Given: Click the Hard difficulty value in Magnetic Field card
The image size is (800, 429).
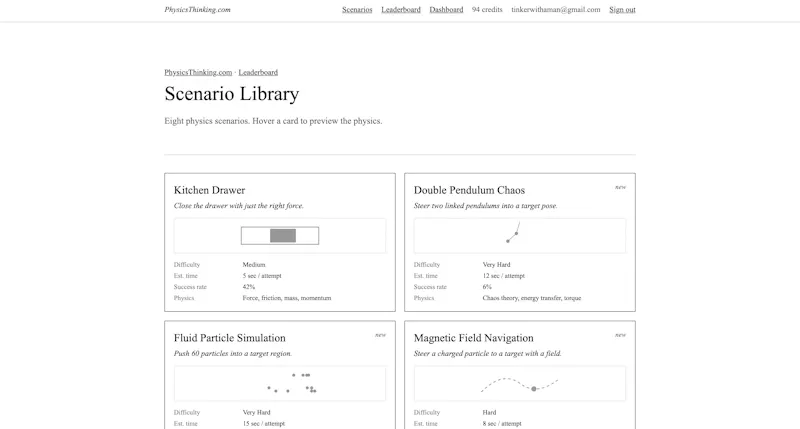Looking at the screenshot, I should (x=489, y=413).
